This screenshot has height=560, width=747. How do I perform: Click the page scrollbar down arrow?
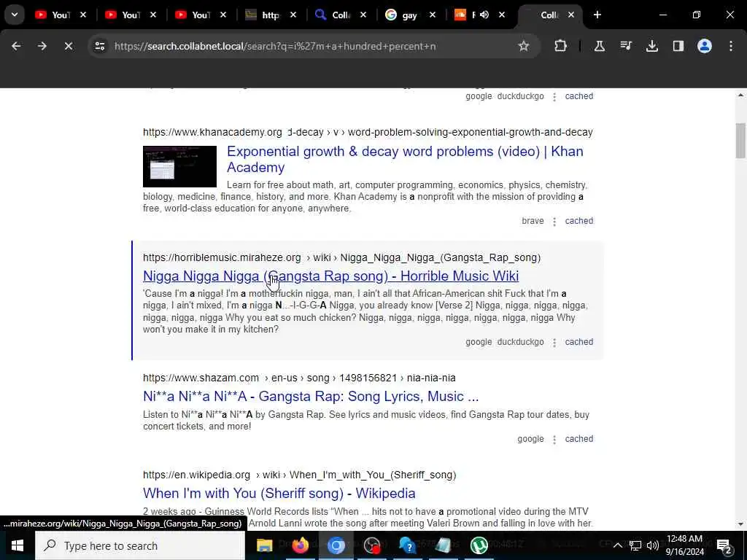740,524
